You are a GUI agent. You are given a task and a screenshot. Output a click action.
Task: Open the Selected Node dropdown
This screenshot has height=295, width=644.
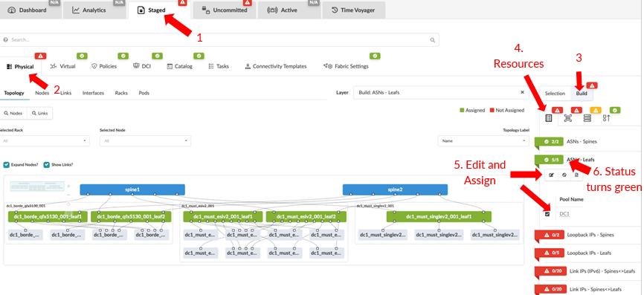click(x=146, y=140)
